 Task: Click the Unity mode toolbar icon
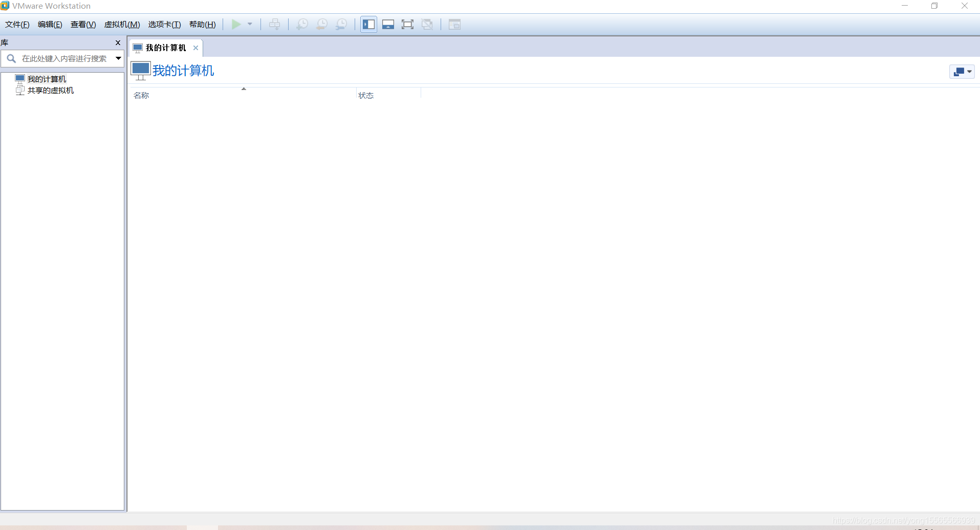tap(427, 25)
